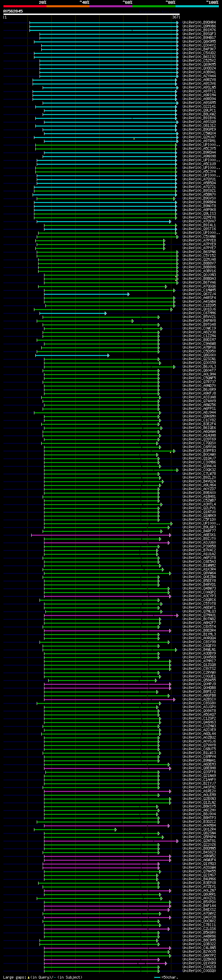222x980 pixels.
Task: Select hit UniRef100_A9RZV8
Action: pyautogui.click(x=199, y=80)
